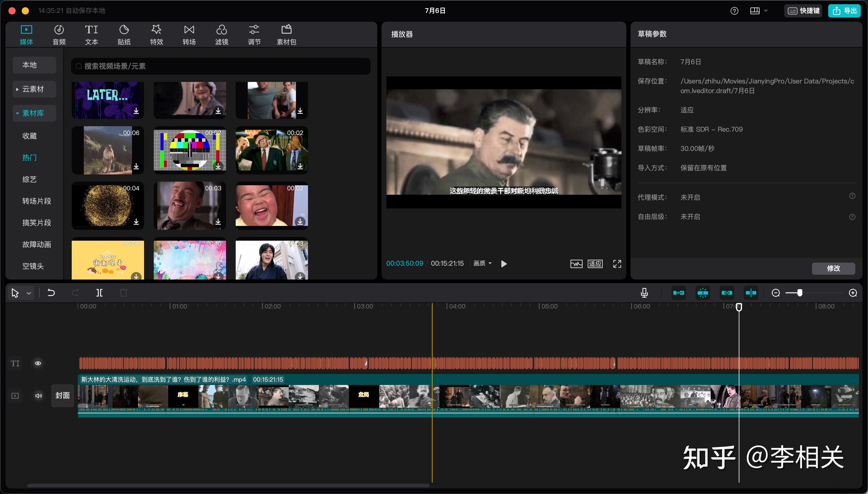The width and height of the screenshot is (868, 494).
Task: Toggle main track magnet
Action: pos(679,293)
